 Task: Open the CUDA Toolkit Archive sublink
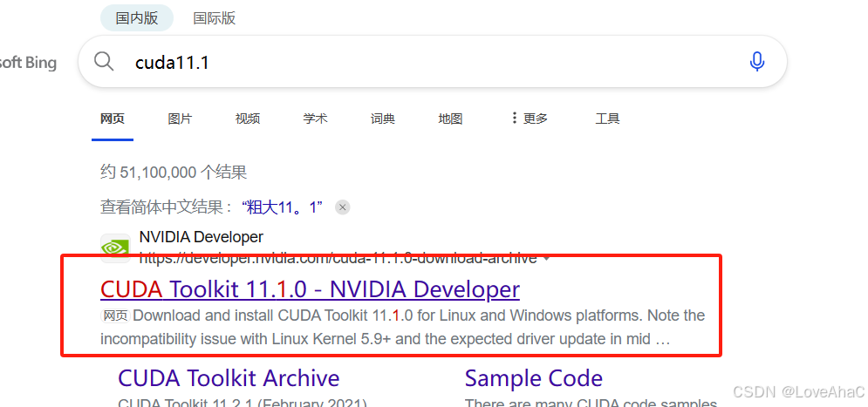229,378
